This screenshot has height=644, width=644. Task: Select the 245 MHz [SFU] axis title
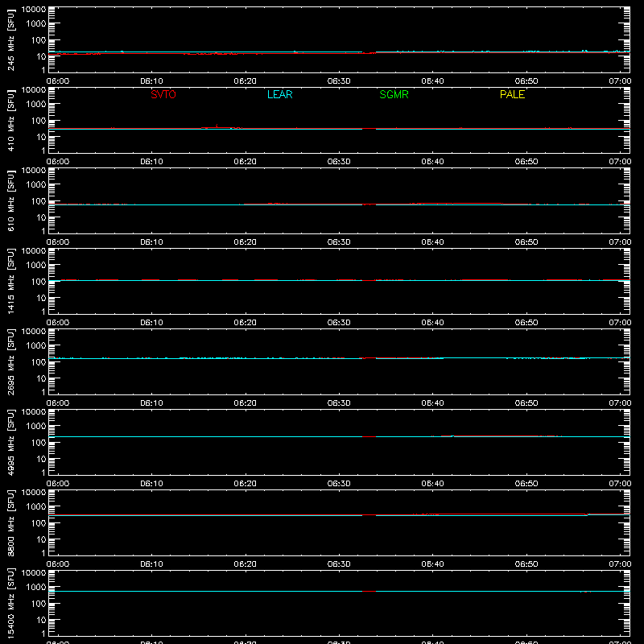pos(10,39)
